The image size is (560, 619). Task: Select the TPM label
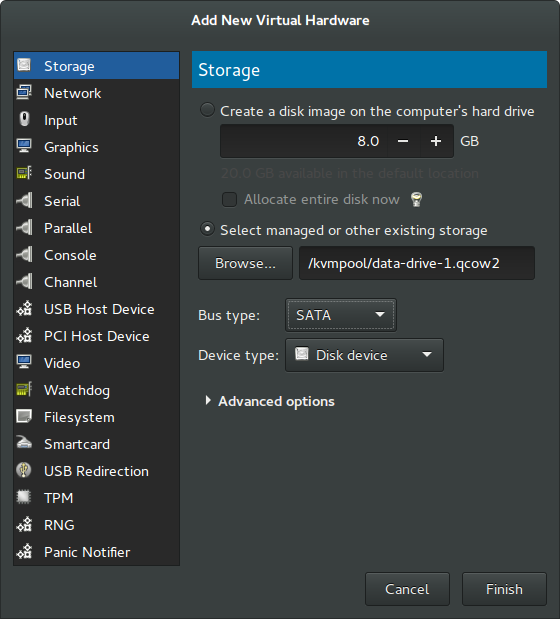pyautogui.click(x=59, y=498)
